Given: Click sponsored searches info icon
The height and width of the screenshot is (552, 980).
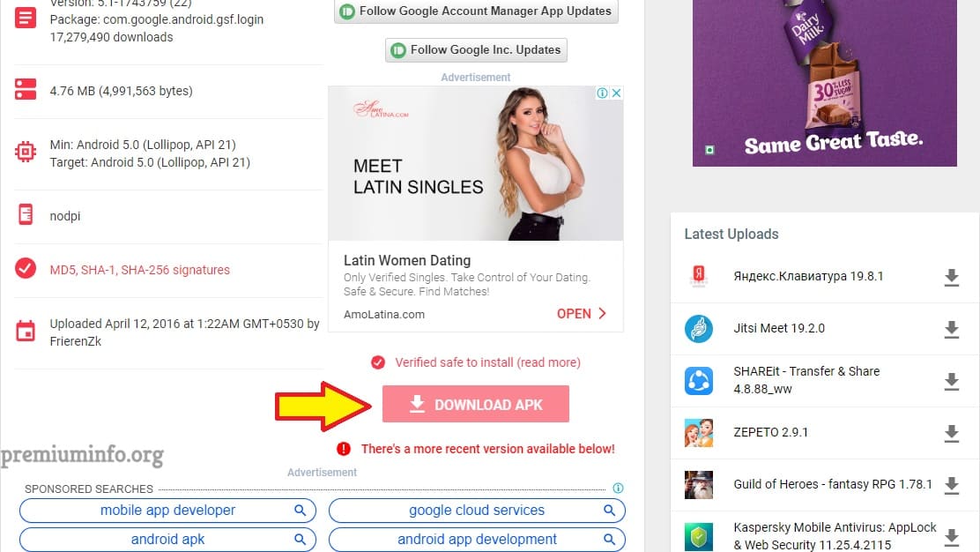Looking at the screenshot, I should tap(618, 489).
